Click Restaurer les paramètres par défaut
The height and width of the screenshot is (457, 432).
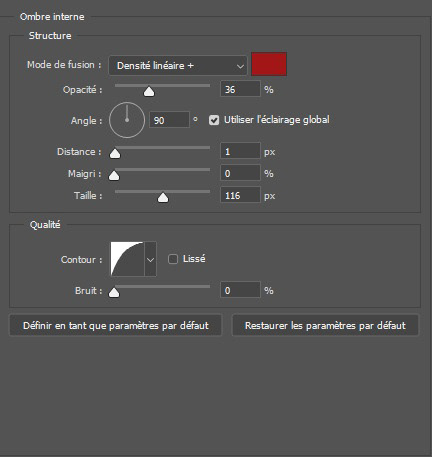(x=325, y=325)
